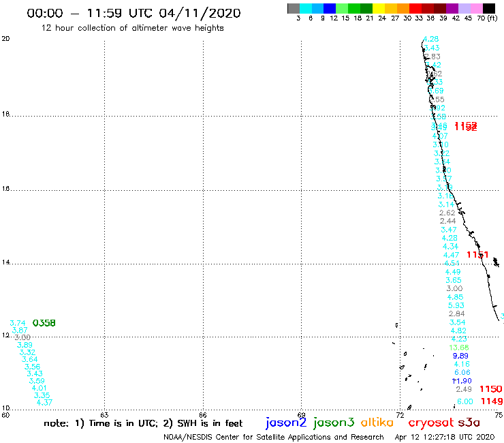The image size is (504, 443).
Task: Pick the yellow swatch in the color bar
Action: point(379,8)
